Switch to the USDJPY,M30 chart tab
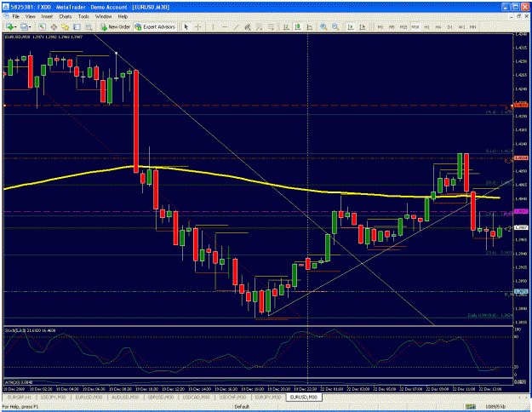Viewport: 532px width, 412px height. coord(54,397)
